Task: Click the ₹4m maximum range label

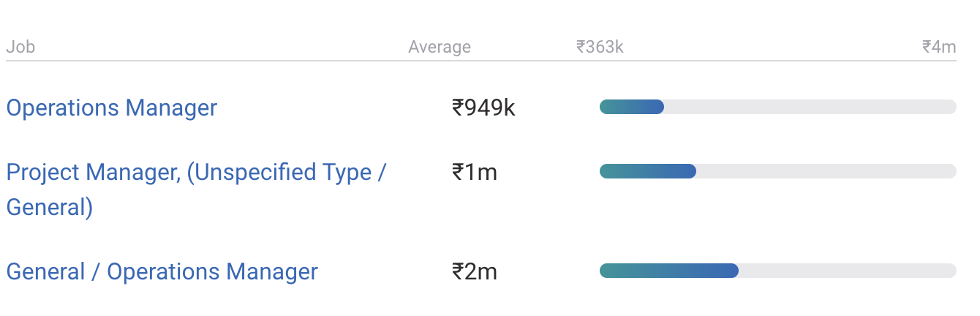Action: tap(939, 47)
